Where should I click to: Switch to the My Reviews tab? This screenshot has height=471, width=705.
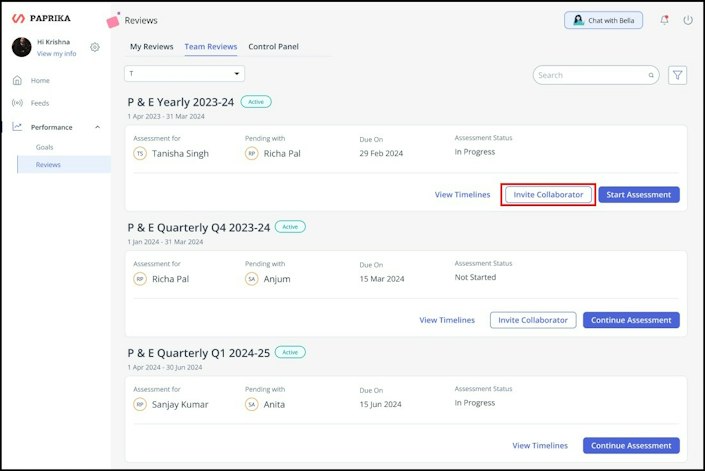pos(152,46)
